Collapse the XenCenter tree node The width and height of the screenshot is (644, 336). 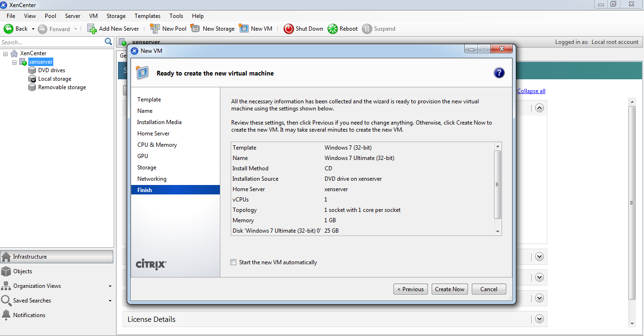(6, 54)
